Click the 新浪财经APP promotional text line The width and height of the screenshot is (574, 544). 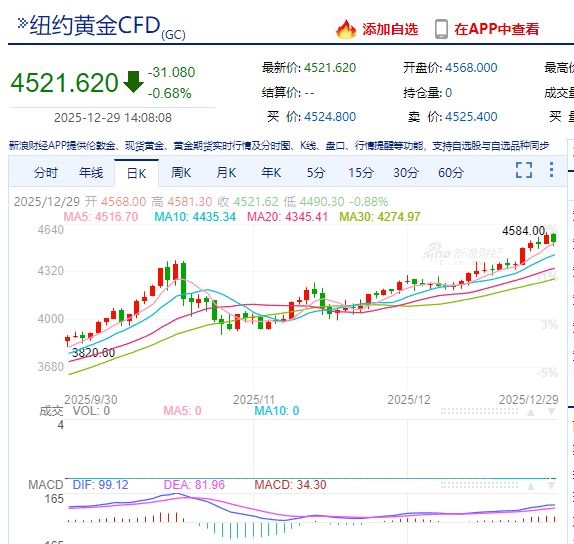[279, 146]
